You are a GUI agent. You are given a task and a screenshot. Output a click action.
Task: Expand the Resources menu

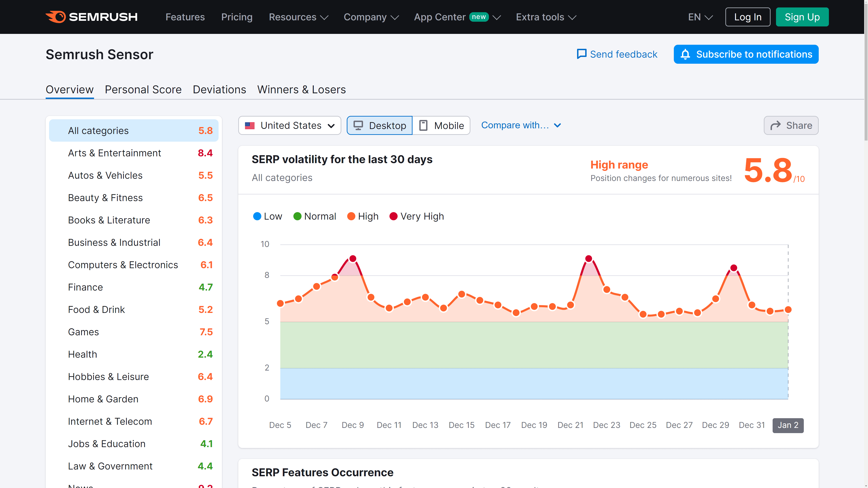tap(298, 17)
